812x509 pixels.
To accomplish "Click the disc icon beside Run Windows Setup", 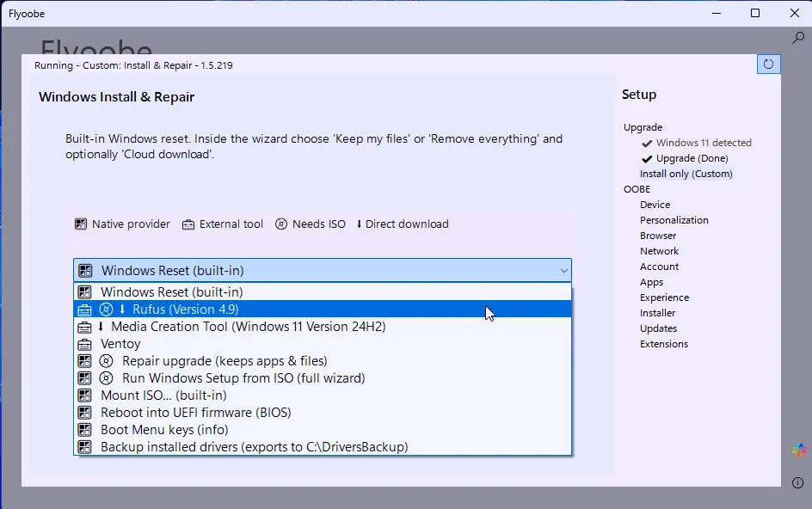I will coord(106,378).
